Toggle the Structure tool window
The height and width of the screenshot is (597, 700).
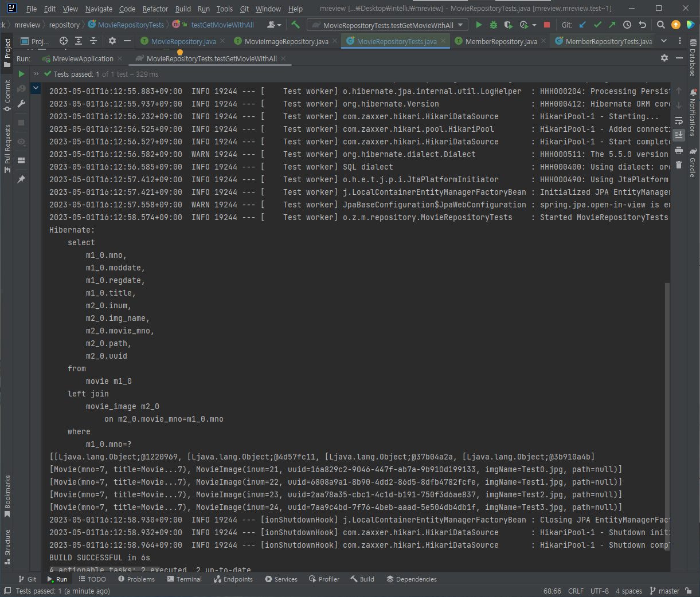pos(7,547)
